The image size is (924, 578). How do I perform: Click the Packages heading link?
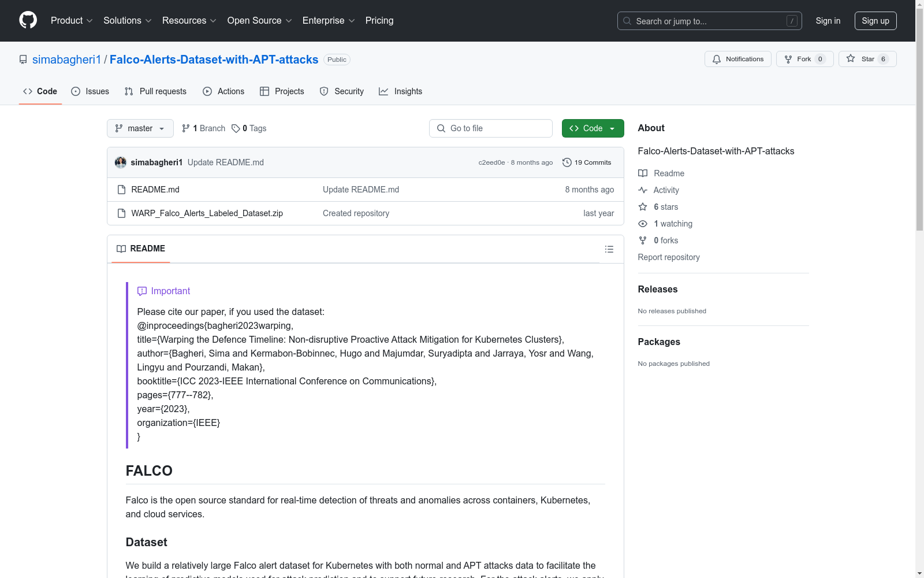(659, 342)
